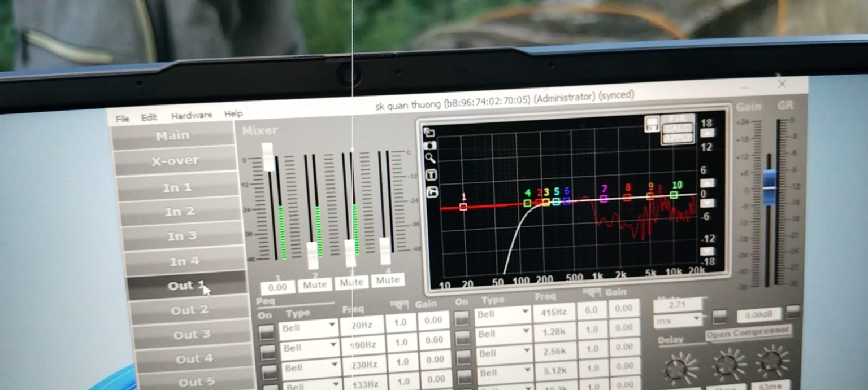
Task: Click the flag icon below the T icon
Action: [431, 192]
